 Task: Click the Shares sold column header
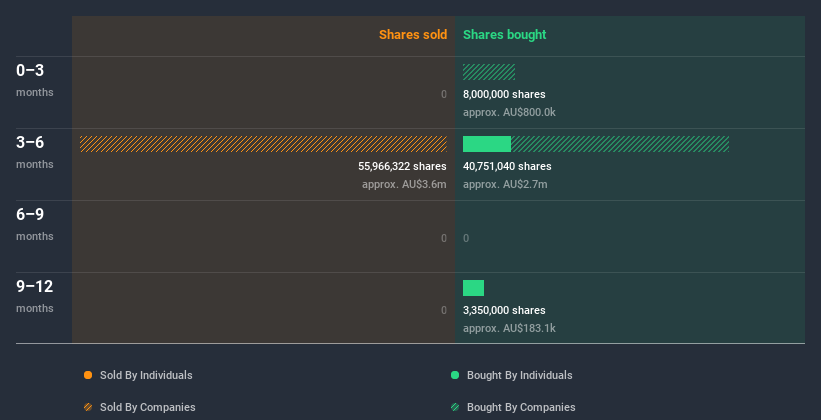pyautogui.click(x=413, y=35)
